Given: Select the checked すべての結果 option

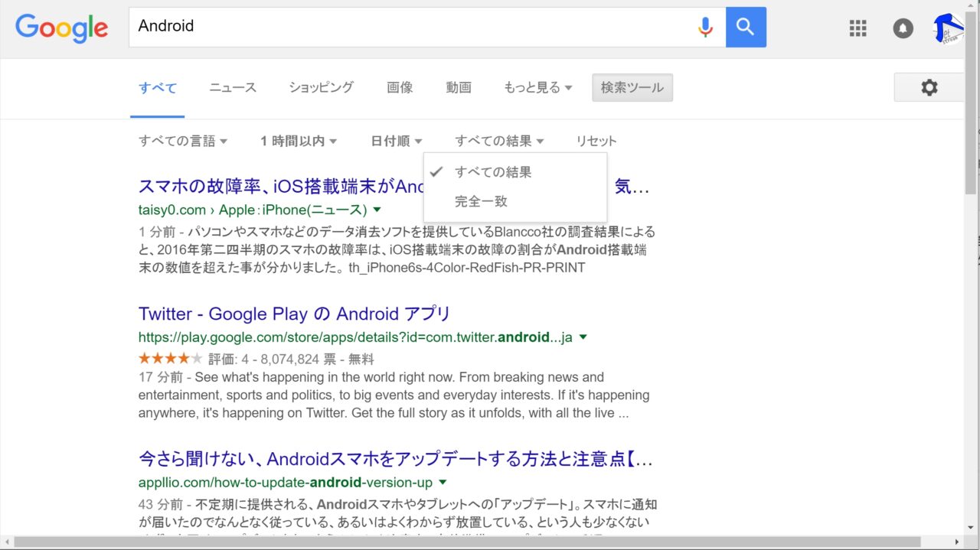Looking at the screenshot, I should (x=492, y=172).
